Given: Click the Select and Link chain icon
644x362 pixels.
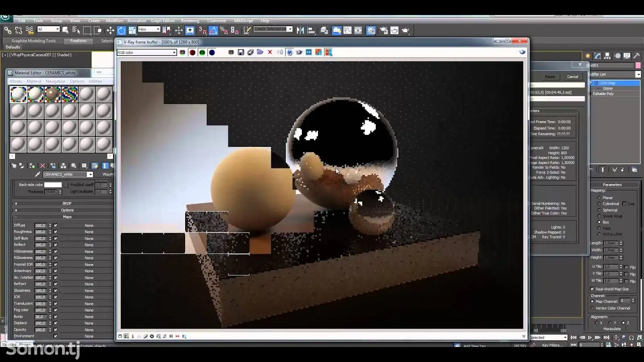Looking at the screenshot, I should coord(8,31).
